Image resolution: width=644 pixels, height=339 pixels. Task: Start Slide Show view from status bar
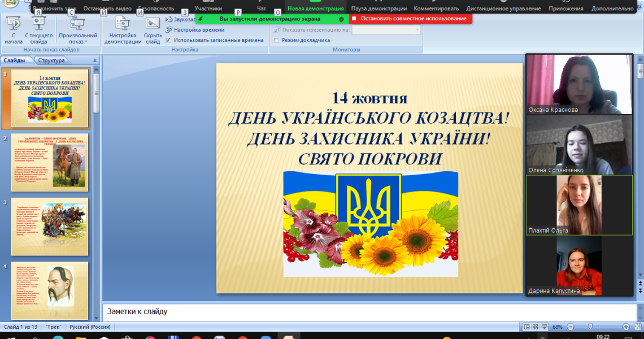pos(544,327)
